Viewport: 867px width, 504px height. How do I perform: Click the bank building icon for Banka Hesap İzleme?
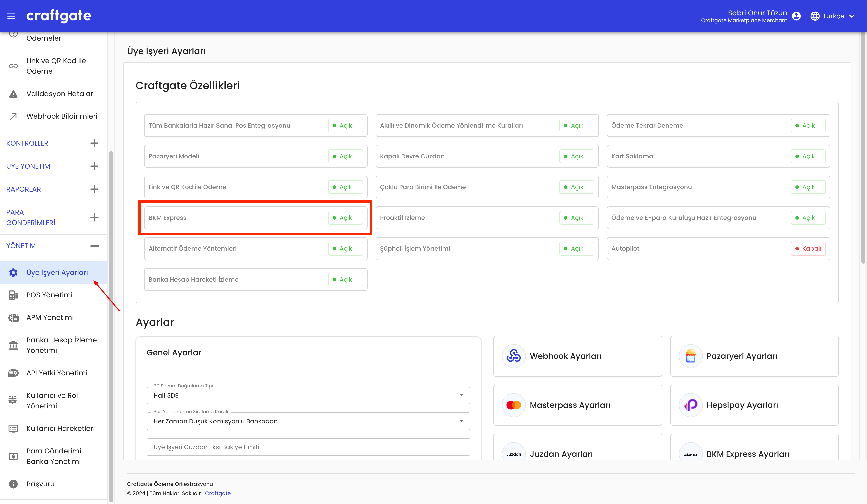pos(13,345)
